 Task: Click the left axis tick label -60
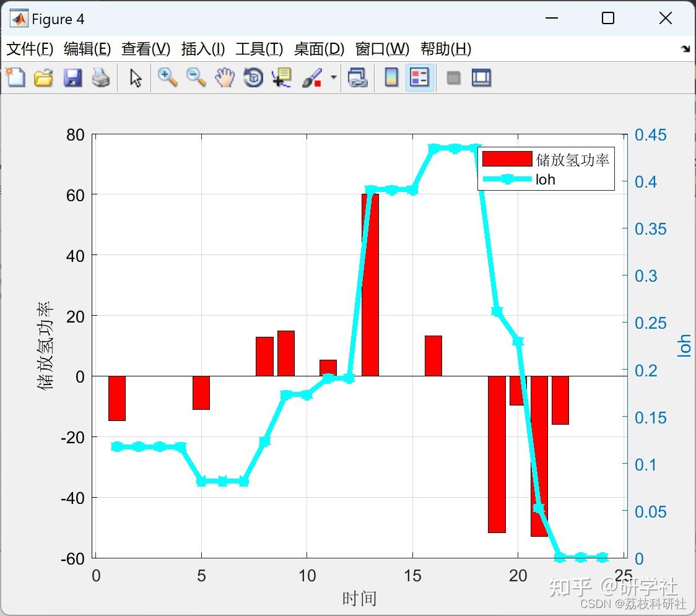73,558
